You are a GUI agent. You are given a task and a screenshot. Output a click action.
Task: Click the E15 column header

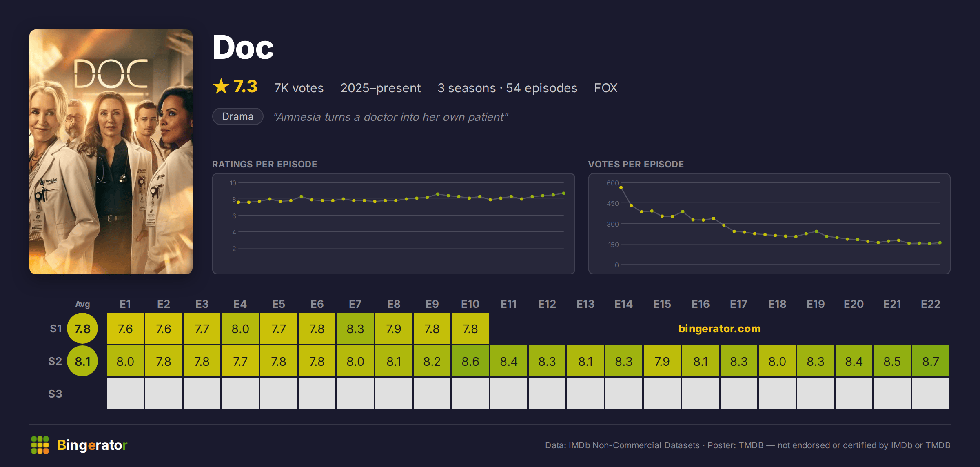662,304
